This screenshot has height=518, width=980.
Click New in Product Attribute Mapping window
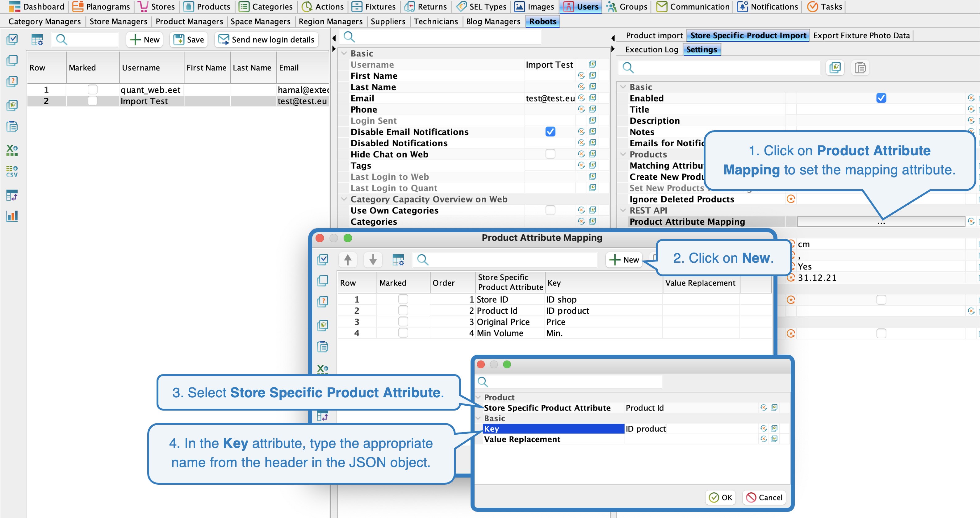click(x=624, y=260)
